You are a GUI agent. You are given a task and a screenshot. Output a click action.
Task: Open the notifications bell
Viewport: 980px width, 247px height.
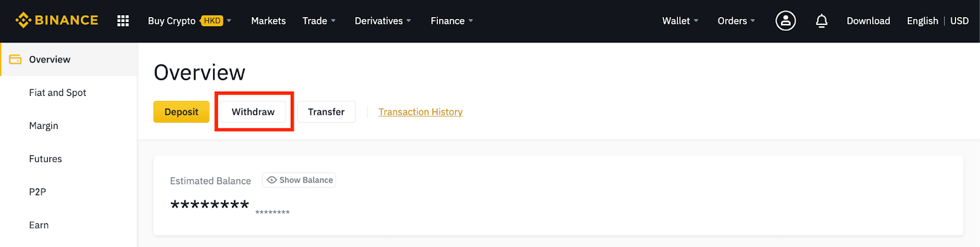click(x=821, y=21)
